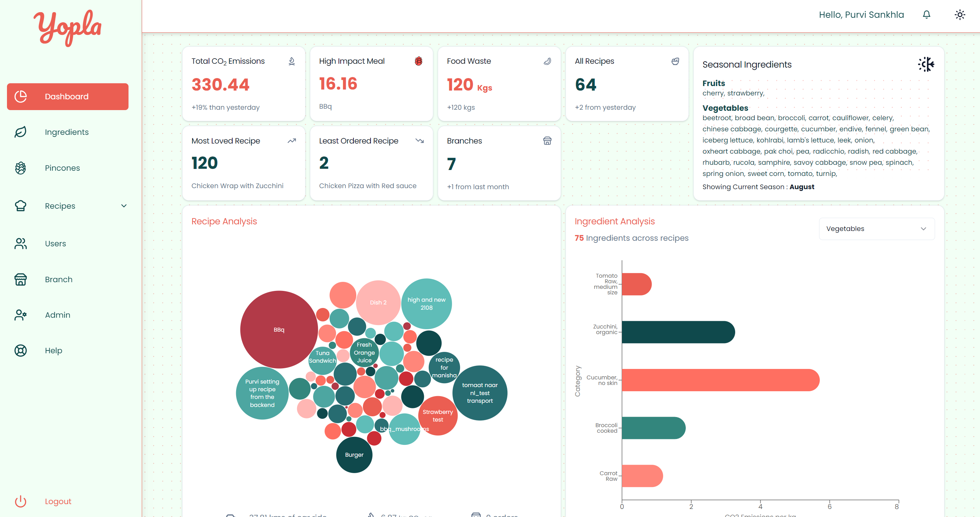The height and width of the screenshot is (517, 980).
Task: Select the Admin icon in the sidebar
Action: [x=21, y=315]
